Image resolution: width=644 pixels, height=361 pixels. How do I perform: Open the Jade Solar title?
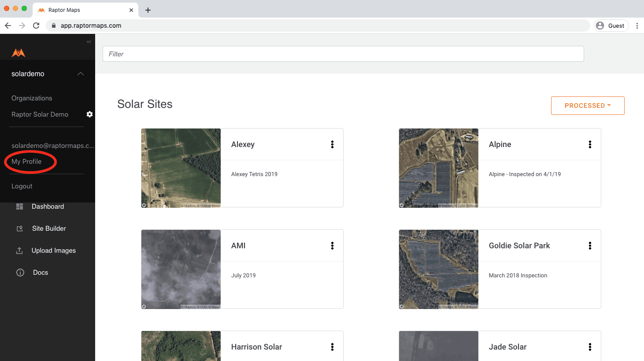tap(507, 347)
